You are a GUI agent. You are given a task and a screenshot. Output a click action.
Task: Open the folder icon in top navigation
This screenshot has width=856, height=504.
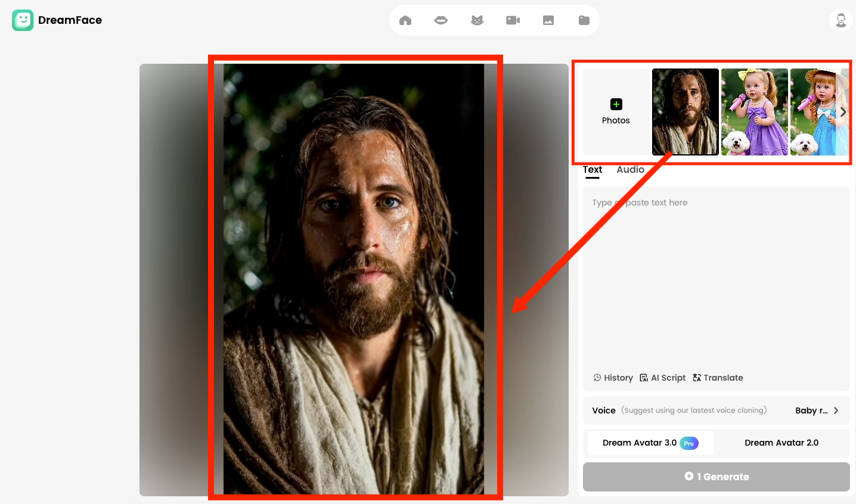(x=584, y=20)
